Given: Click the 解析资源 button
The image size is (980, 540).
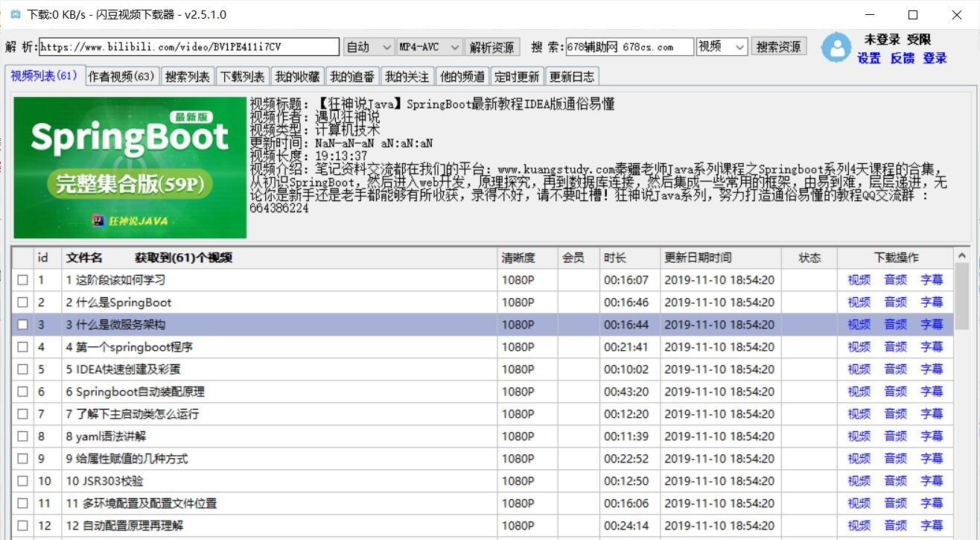Looking at the screenshot, I should coord(492,47).
